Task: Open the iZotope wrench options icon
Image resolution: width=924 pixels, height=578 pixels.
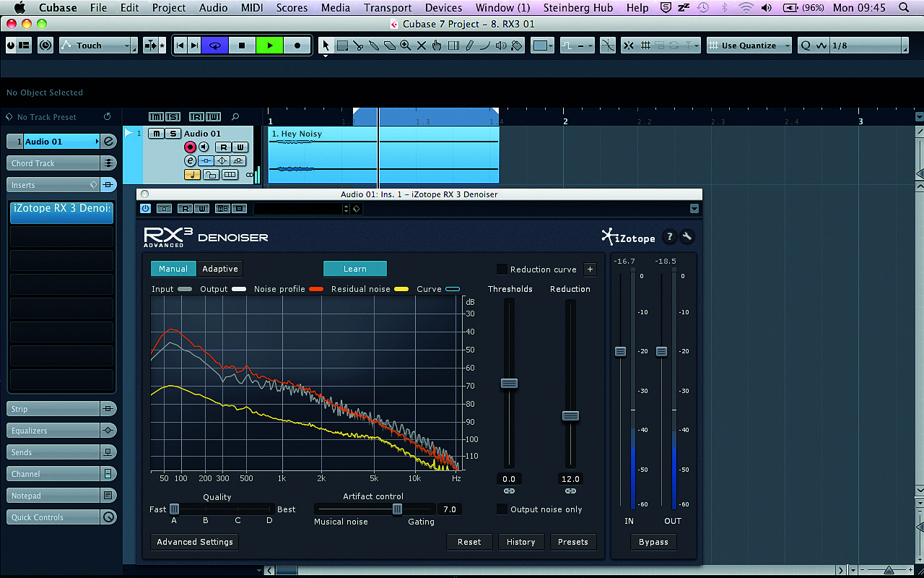Action: pos(687,237)
